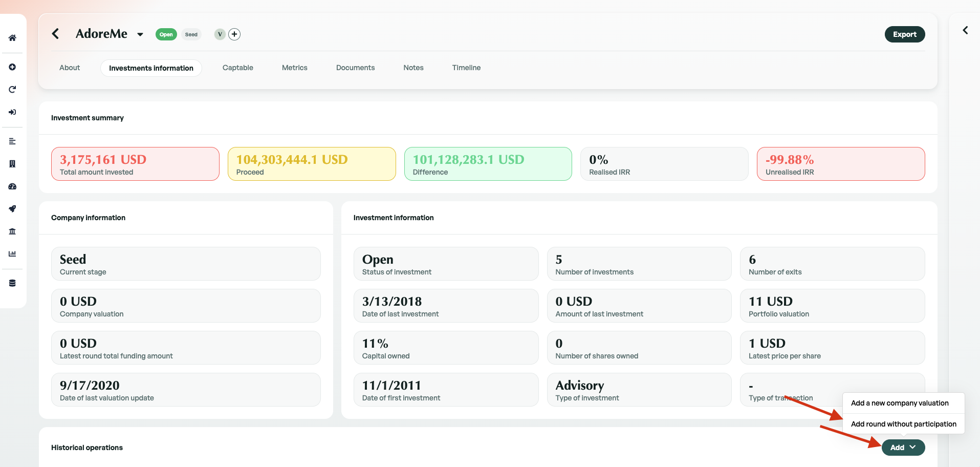Open the bank institution sidebar icon
Screen dimensions: 980x467
(12, 231)
